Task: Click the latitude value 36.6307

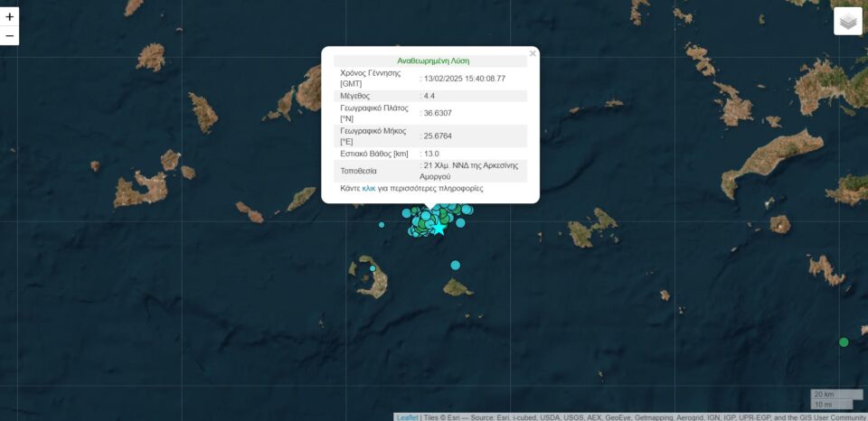Action: (x=438, y=113)
